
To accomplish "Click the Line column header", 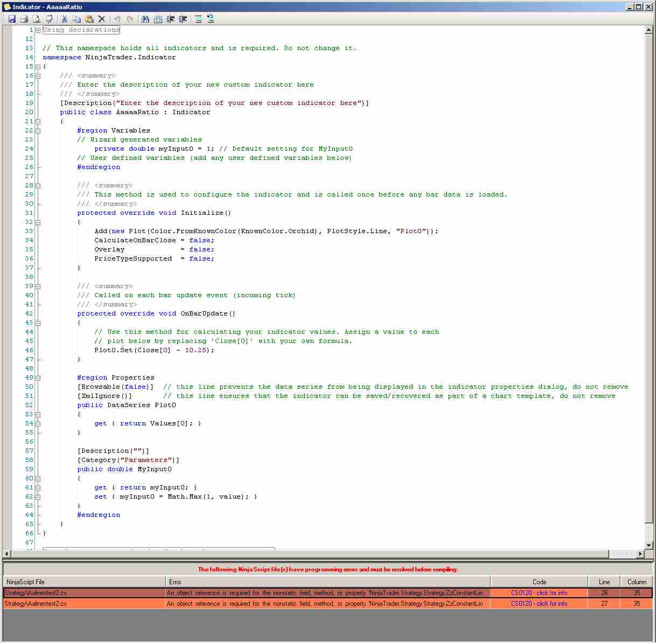I will [604, 582].
